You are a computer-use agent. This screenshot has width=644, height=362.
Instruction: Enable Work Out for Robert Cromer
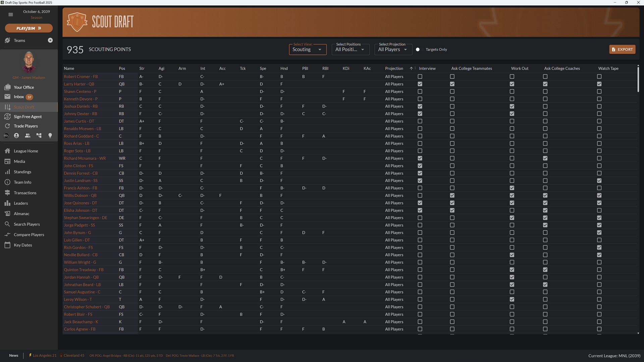click(512, 76)
